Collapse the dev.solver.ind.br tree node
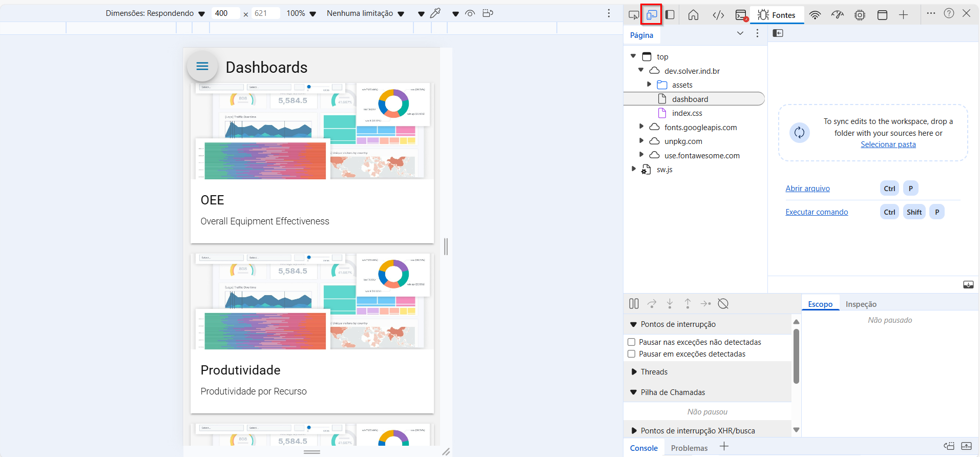Screen dimensions: 980x457 click(x=641, y=70)
